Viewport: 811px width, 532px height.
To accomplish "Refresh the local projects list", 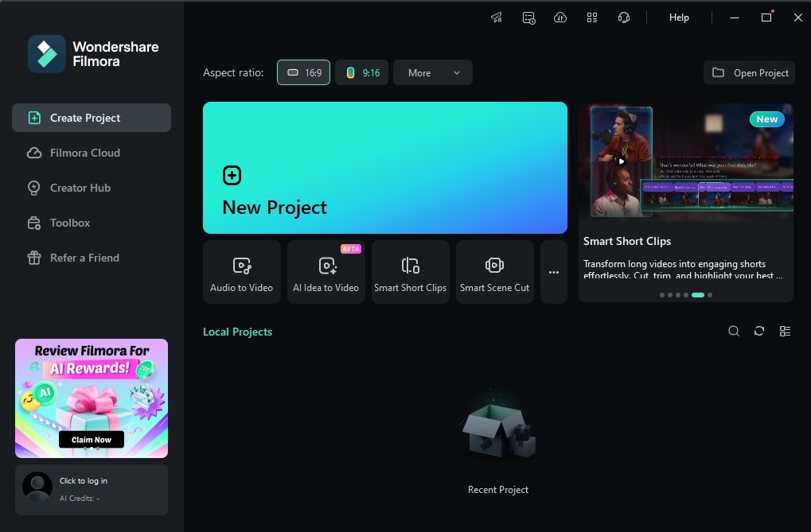I will pyautogui.click(x=759, y=331).
